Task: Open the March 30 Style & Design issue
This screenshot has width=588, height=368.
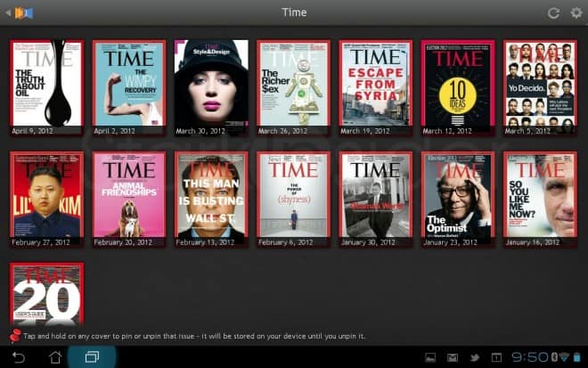Action: (210, 84)
